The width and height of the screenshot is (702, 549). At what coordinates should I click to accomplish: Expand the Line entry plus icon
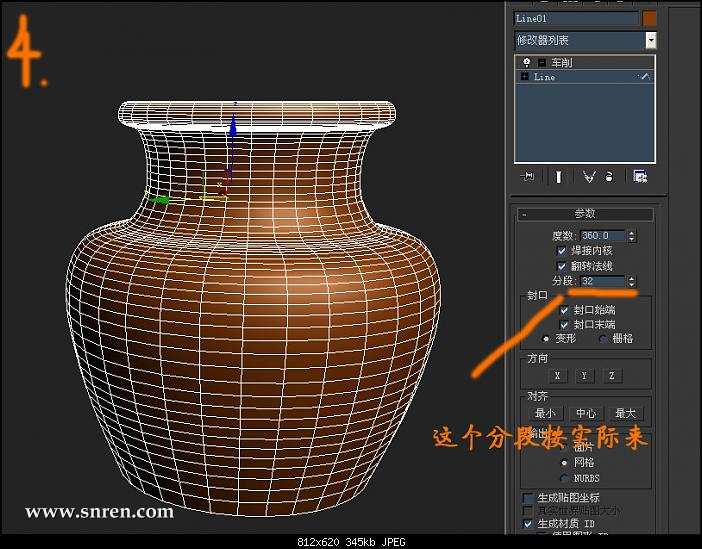coord(525,76)
